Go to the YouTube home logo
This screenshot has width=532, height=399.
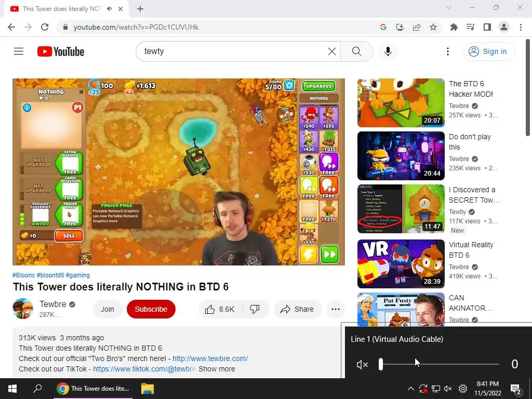61,51
